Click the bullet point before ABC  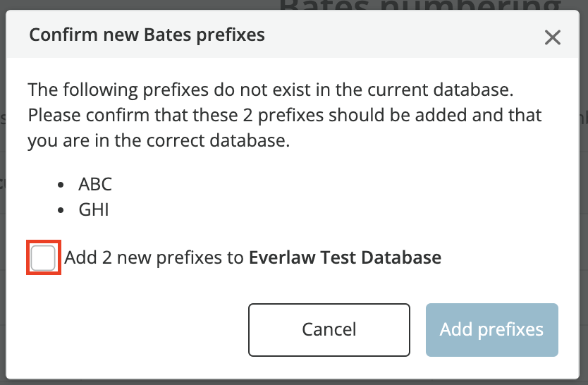click(x=61, y=185)
